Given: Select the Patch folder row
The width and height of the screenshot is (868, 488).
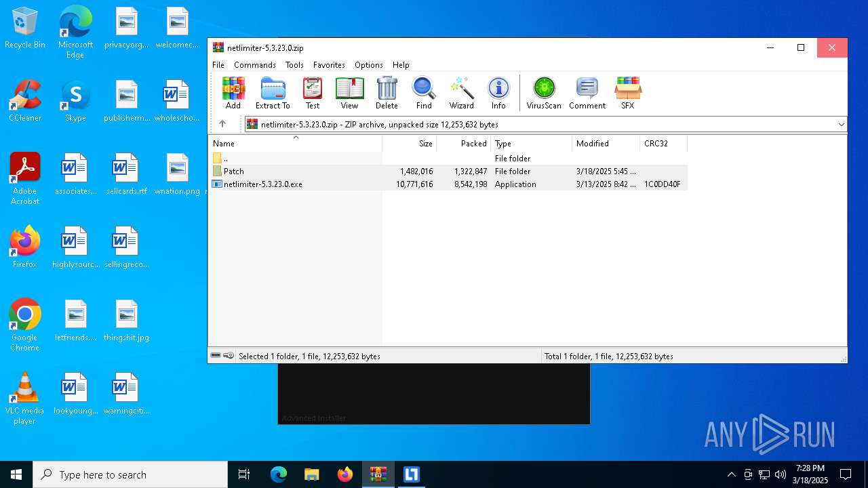Looking at the screenshot, I should 448,171.
